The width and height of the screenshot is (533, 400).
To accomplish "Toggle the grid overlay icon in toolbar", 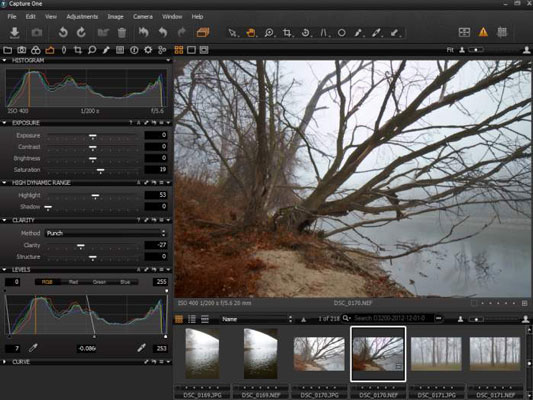I will [x=502, y=32].
